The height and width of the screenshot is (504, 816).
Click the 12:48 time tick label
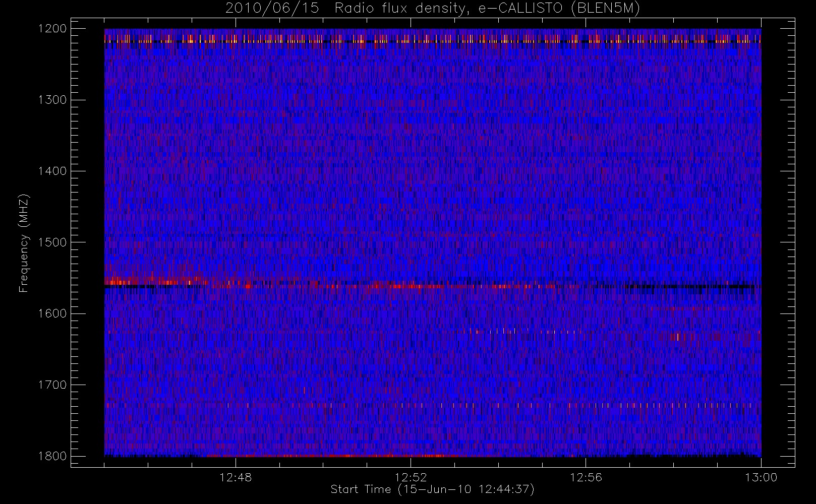(x=236, y=477)
